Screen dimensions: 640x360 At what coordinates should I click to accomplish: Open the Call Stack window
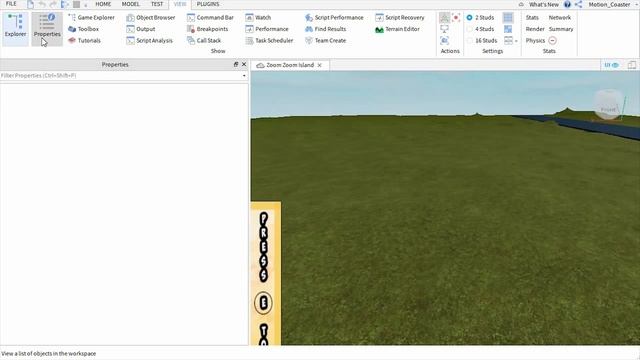[x=204, y=40]
